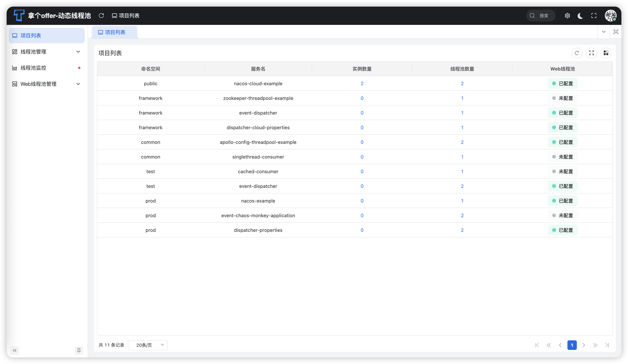Screen dimensions: 628x364
Task: Select the service name event-chaos-monkey-application
Action: pos(258,216)
